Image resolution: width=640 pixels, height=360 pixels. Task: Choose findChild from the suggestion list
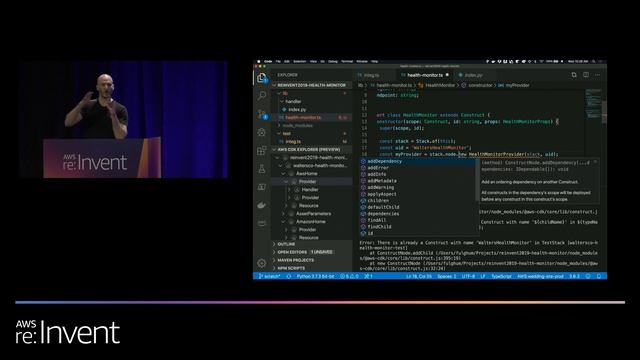point(417,227)
